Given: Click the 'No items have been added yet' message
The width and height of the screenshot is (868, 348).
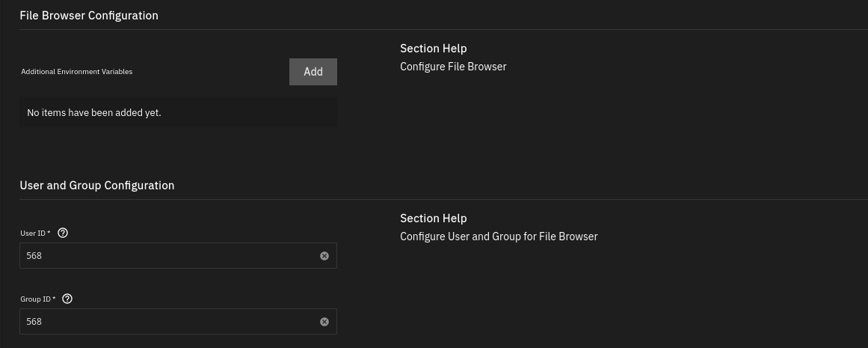Looking at the screenshot, I should click(94, 113).
